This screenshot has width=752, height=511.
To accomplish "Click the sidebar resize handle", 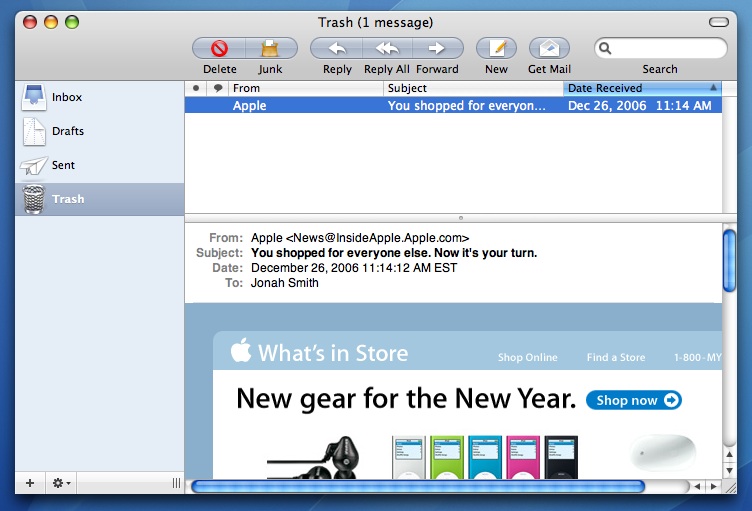I will click(x=176, y=483).
